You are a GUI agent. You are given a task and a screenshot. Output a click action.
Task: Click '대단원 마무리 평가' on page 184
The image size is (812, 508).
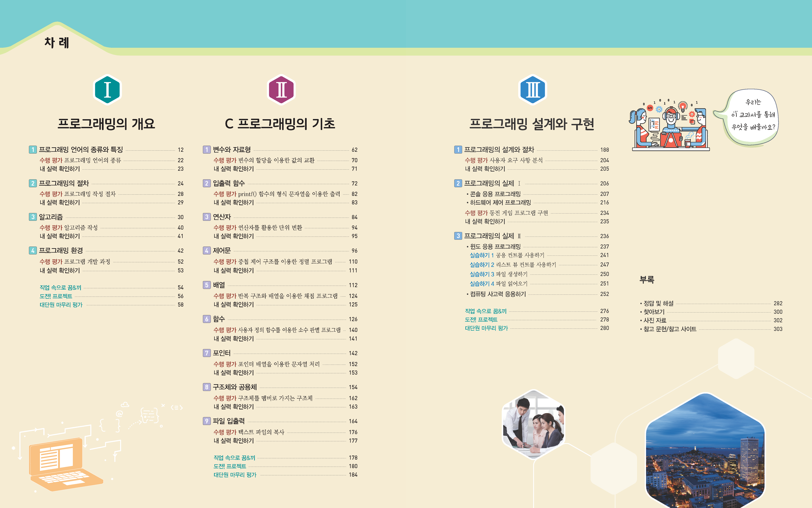(235, 475)
